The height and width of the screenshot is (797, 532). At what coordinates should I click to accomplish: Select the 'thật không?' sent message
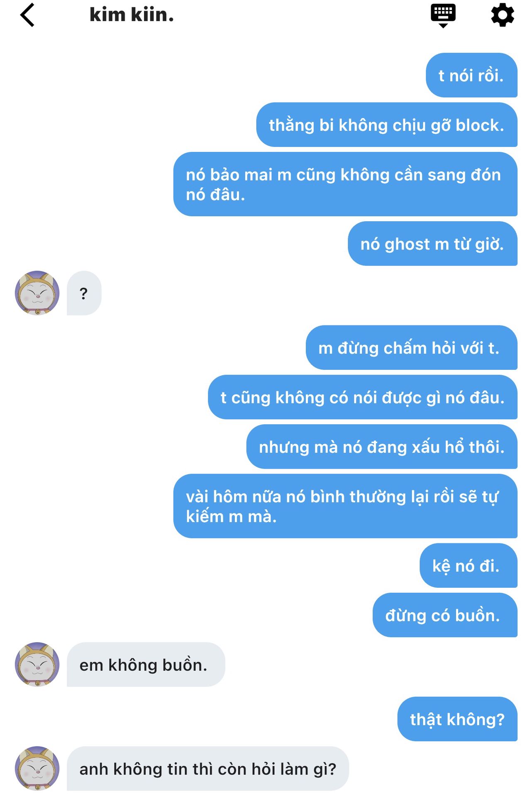tap(457, 719)
